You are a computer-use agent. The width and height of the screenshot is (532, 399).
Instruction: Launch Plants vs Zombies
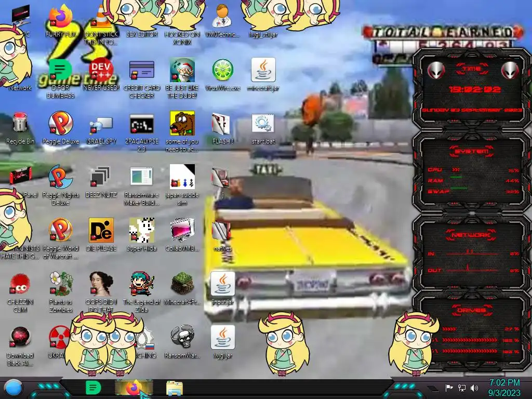pyautogui.click(x=60, y=292)
